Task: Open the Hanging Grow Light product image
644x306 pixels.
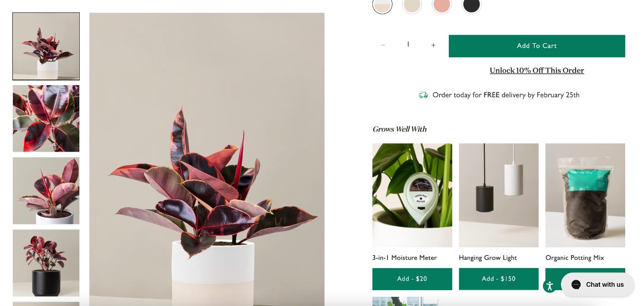Action: tap(499, 195)
